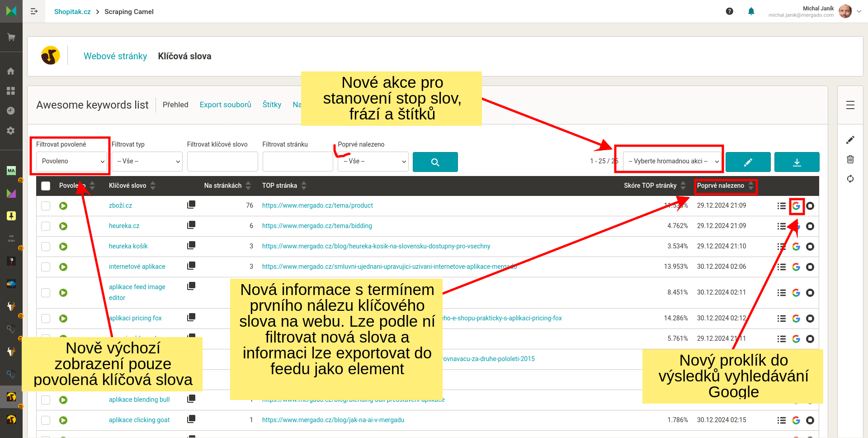
Task: Open the Štítky tab
Action: (x=272, y=105)
